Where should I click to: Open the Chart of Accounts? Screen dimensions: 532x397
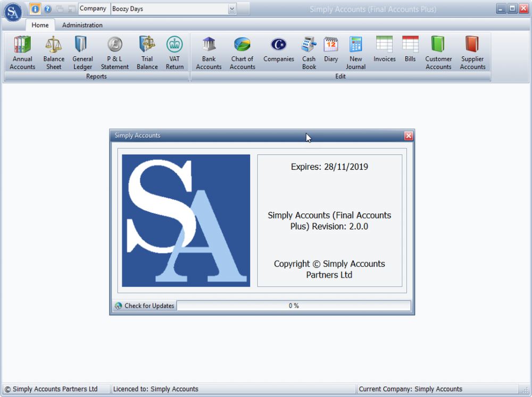[x=242, y=53]
